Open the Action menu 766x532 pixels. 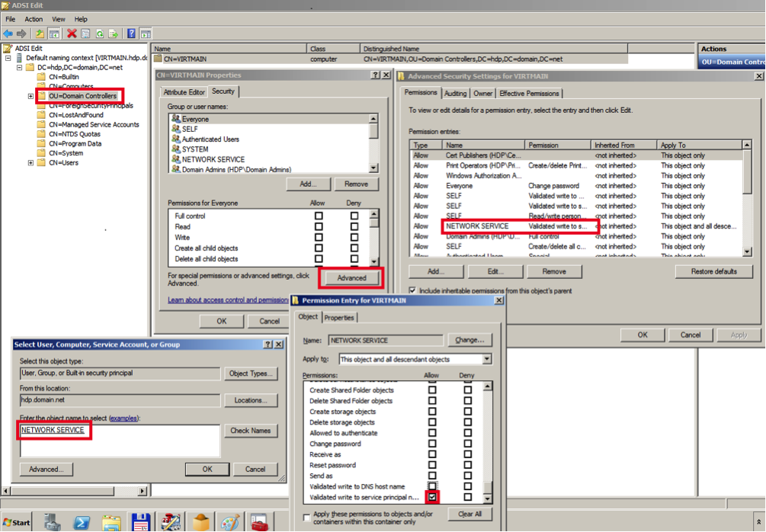pyautogui.click(x=34, y=19)
